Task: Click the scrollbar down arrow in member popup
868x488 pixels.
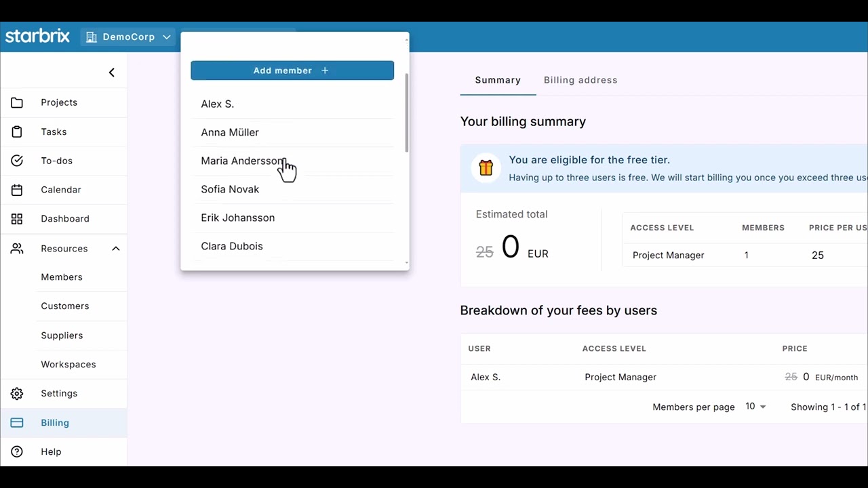Action: [407, 263]
